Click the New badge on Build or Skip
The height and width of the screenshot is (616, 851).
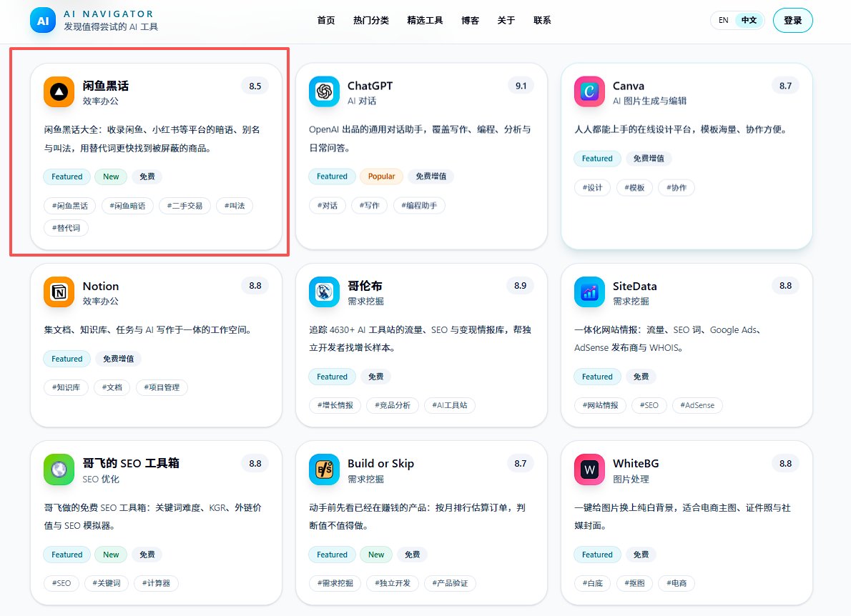point(376,554)
